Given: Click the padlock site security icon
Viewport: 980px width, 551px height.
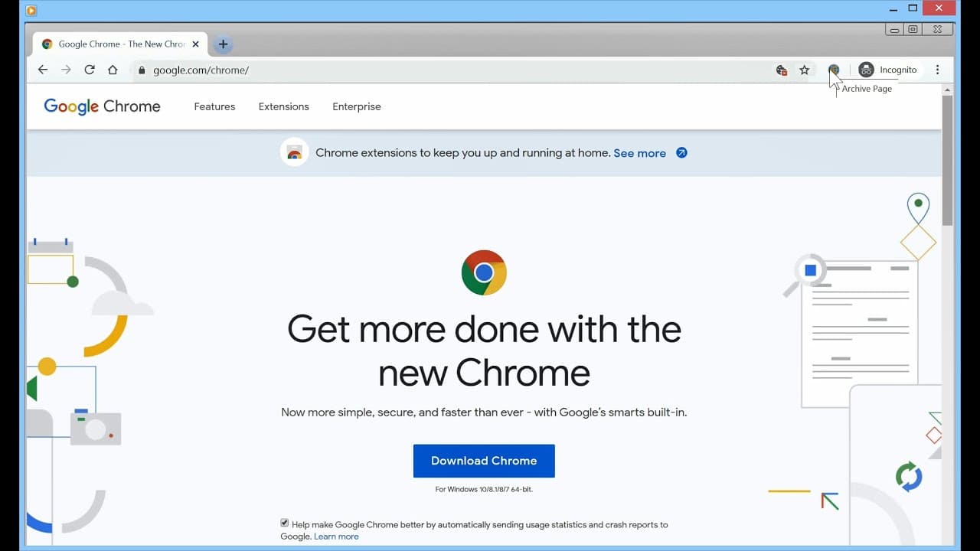Looking at the screenshot, I should click(142, 70).
